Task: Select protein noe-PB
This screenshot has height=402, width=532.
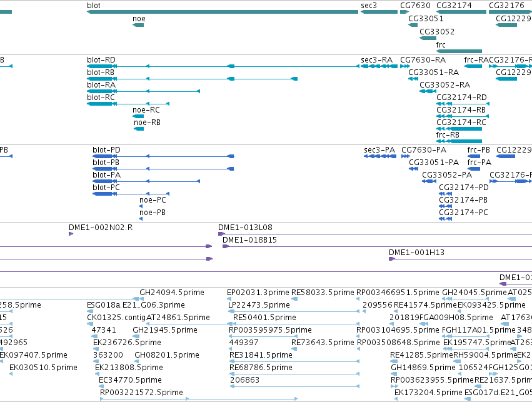Action: [x=141, y=219]
